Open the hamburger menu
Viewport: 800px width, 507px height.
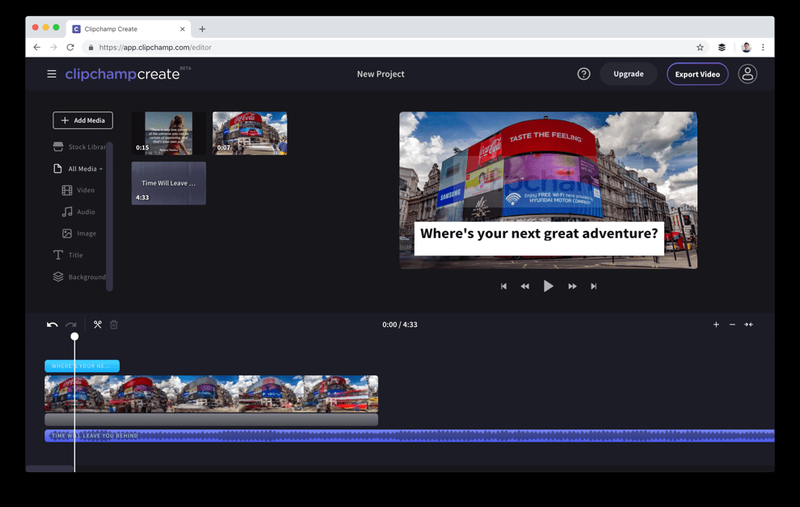coord(52,74)
